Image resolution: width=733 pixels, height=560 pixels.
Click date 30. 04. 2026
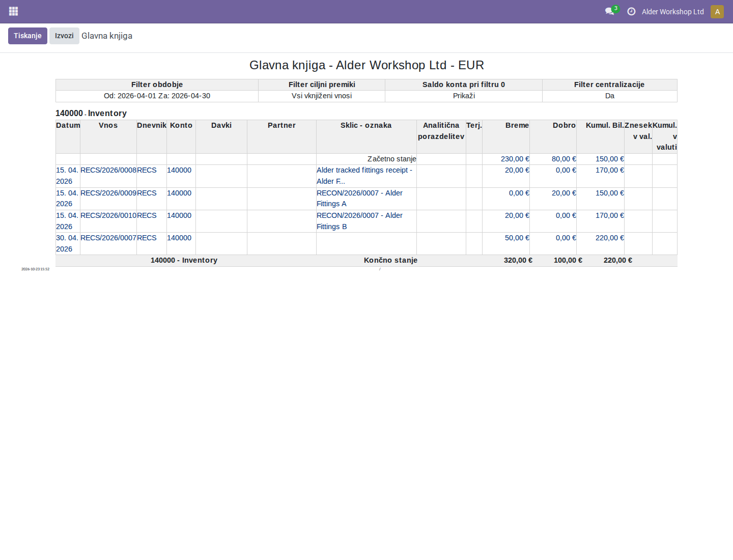tap(67, 243)
